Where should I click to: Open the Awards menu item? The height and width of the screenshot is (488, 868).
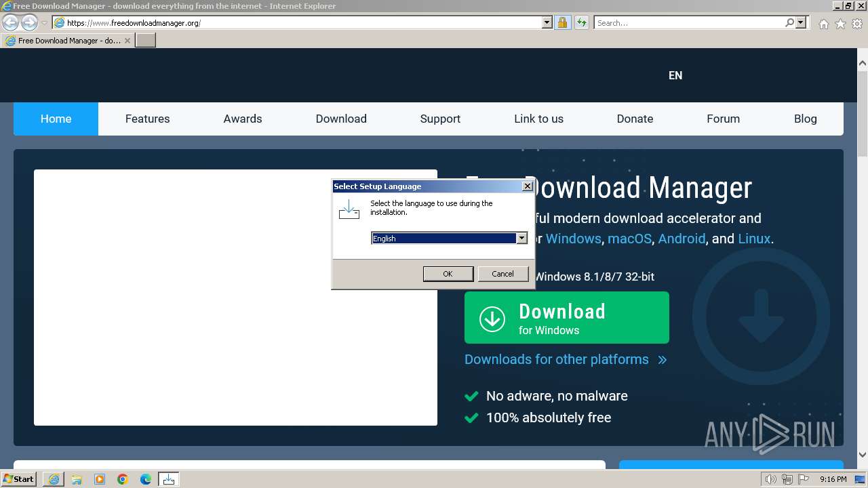click(x=243, y=119)
